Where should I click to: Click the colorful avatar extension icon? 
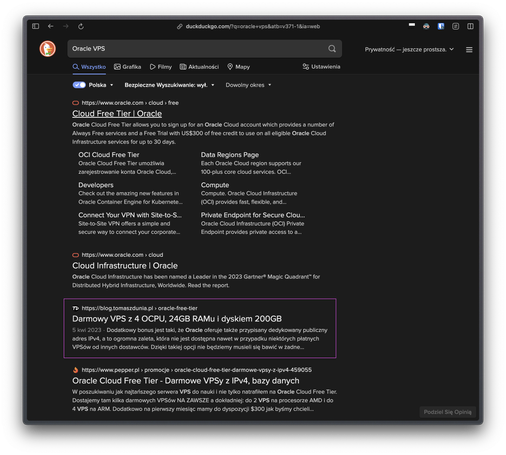(x=426, y=26)
